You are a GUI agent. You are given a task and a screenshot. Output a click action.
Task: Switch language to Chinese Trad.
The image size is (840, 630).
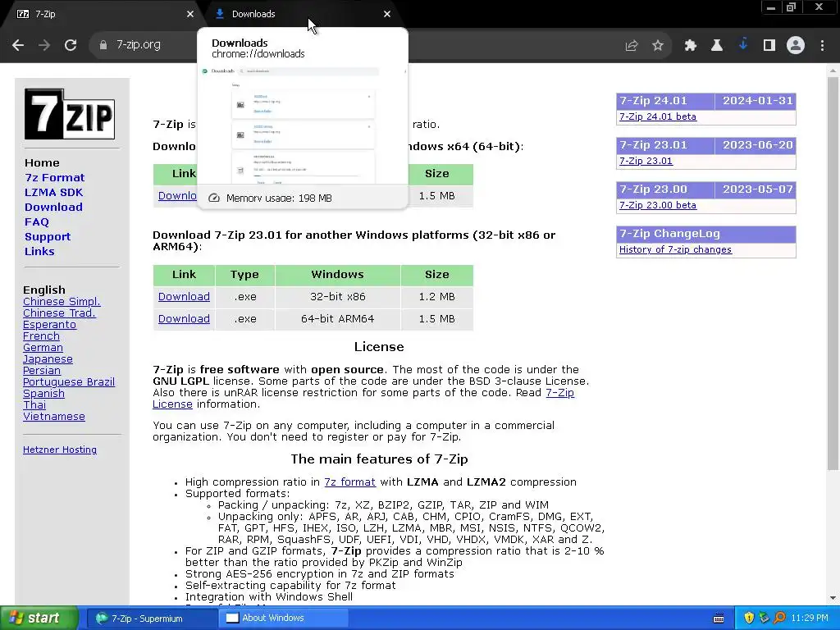[x=59, y=313]
